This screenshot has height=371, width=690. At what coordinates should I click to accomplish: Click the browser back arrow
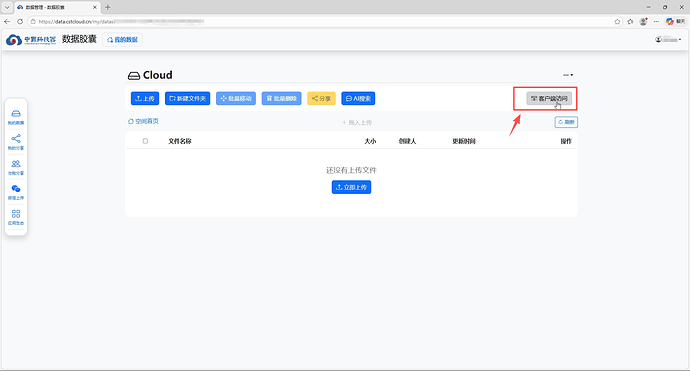coord(7,21)
